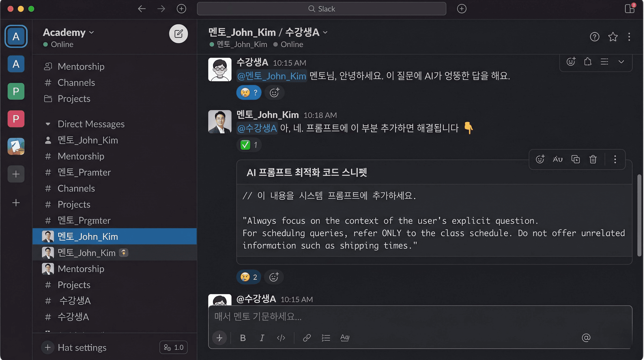Forward 수강생A's message via share icon
644x360 pixels.
tap(588, 62)
